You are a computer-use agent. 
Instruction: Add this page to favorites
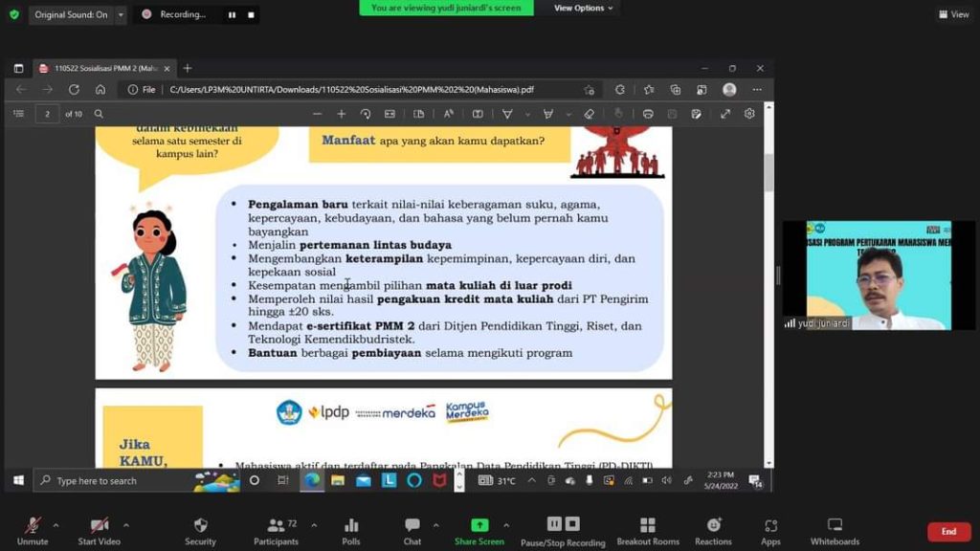[x=589, y=90]
